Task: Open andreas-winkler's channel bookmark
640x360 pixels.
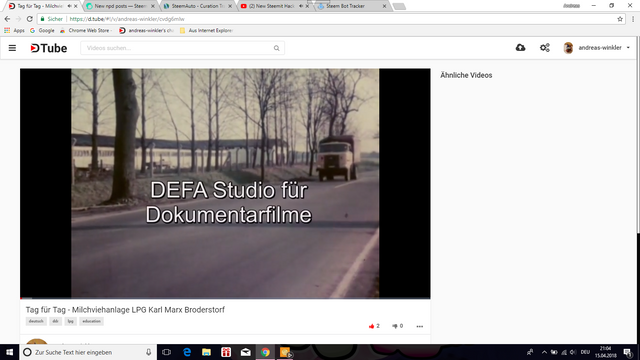Action: pos(147,30)
